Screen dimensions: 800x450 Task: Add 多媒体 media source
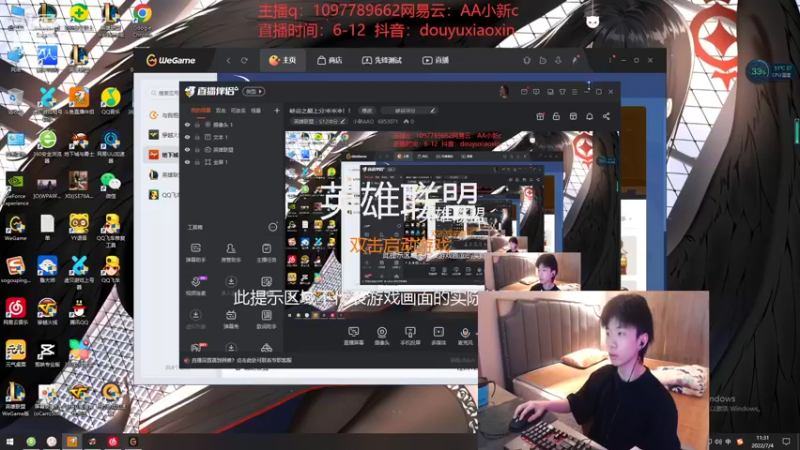click(438, 336)
